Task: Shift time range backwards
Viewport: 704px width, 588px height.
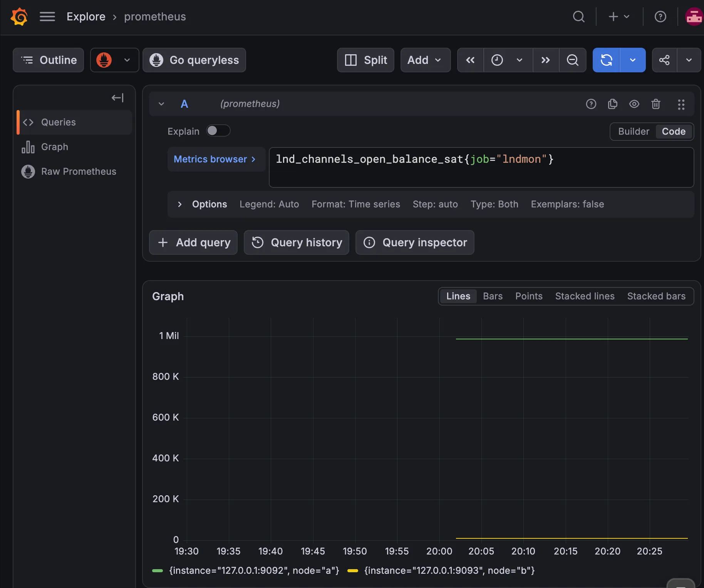Action: (x=470, y=60)
